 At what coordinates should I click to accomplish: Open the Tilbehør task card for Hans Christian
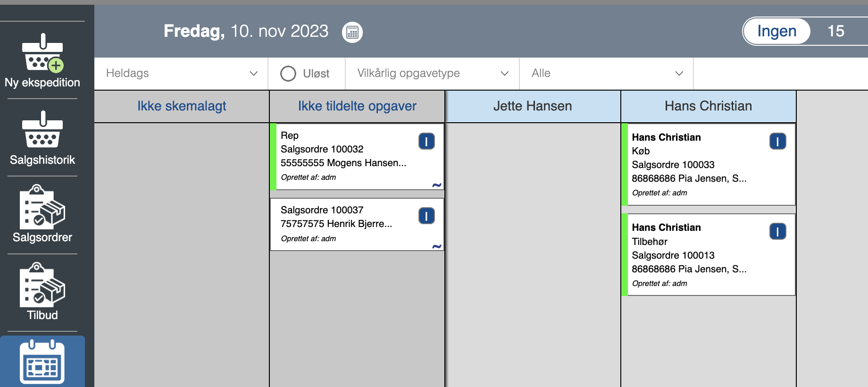pyautogui.click(x=709, y=255)
